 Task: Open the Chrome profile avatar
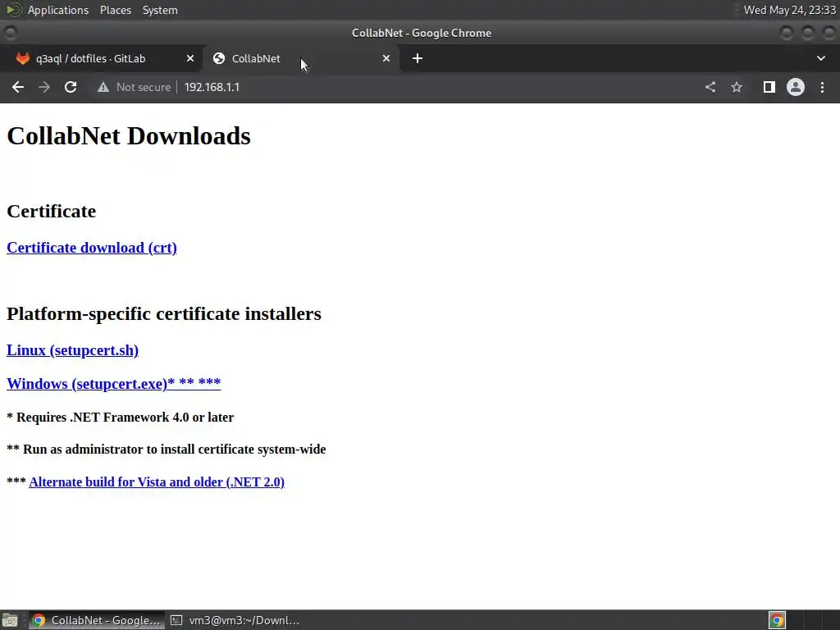coord(796,87)
